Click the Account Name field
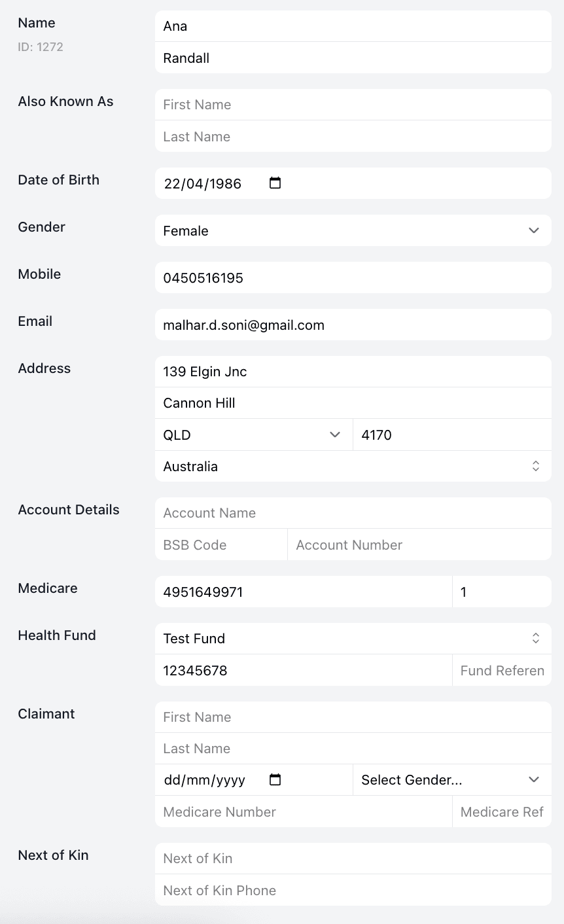This screenshot has height=924, width=564. (x=353, y=513)
